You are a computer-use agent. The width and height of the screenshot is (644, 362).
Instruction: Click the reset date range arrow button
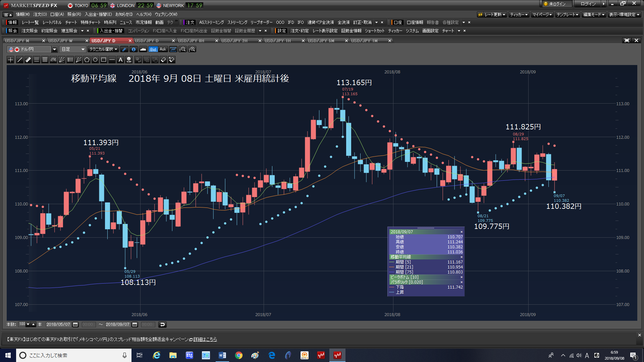coord(162,324)
